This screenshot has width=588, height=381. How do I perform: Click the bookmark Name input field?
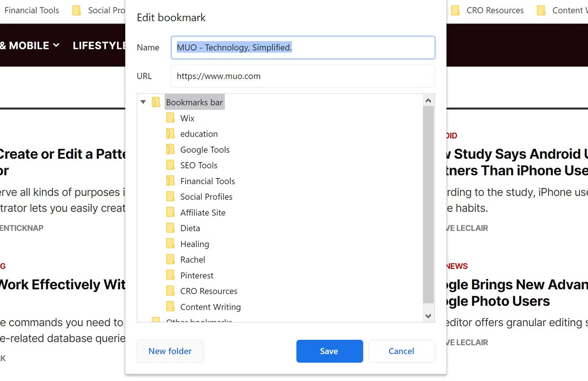click(x=303, y=47)
